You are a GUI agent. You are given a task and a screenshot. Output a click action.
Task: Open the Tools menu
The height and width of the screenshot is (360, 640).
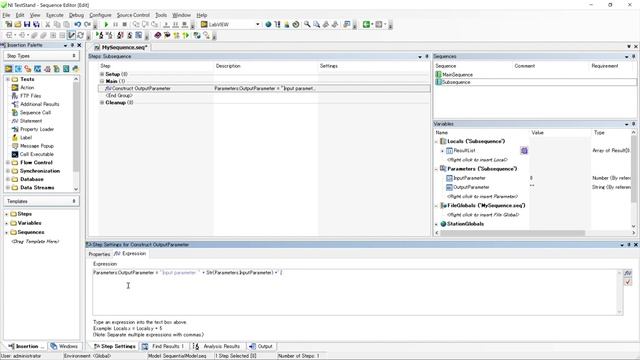pos(161,15)
